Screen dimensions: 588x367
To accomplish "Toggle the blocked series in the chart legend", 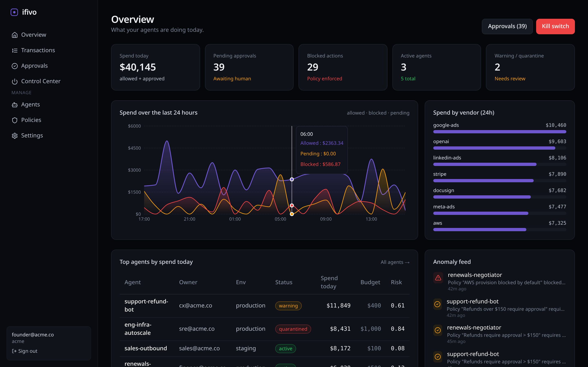I will pos(377,113).
